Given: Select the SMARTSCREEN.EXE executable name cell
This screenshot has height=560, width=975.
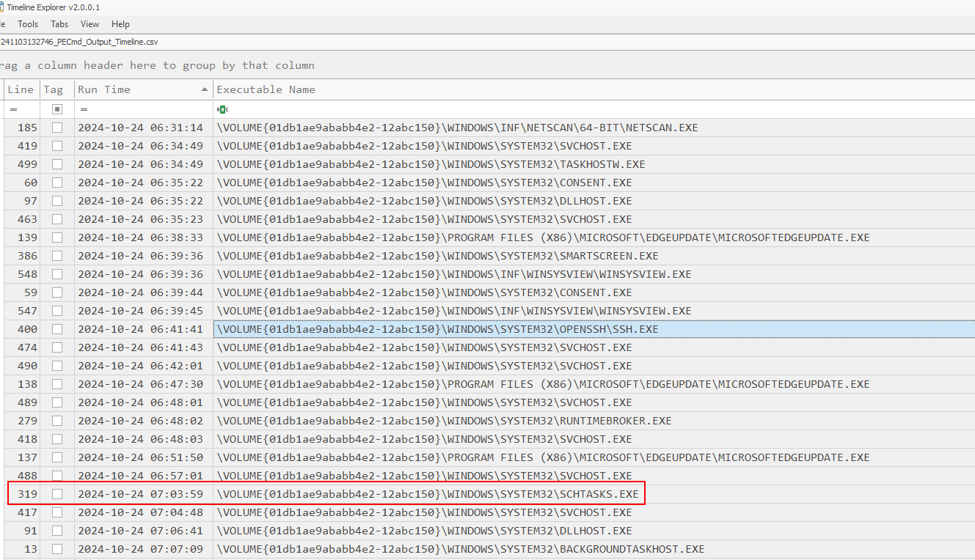Looking at the screenshot, I should (437, 256).
